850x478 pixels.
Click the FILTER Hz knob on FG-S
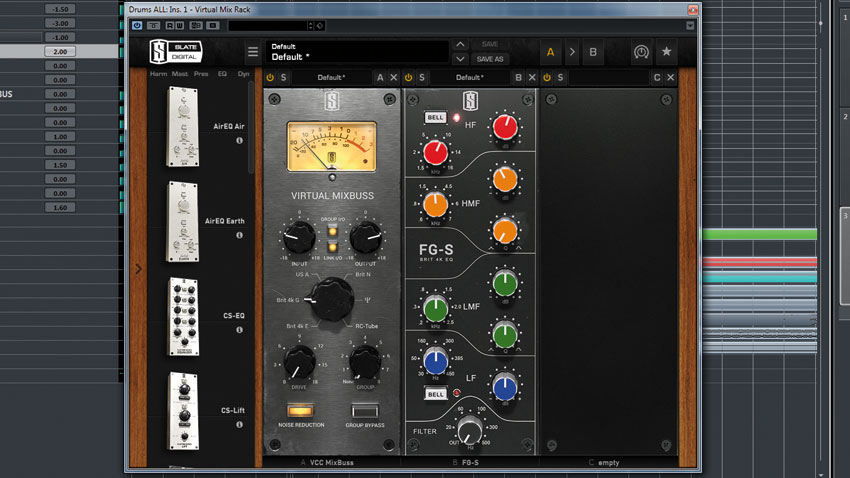click(x=470, y=431)
